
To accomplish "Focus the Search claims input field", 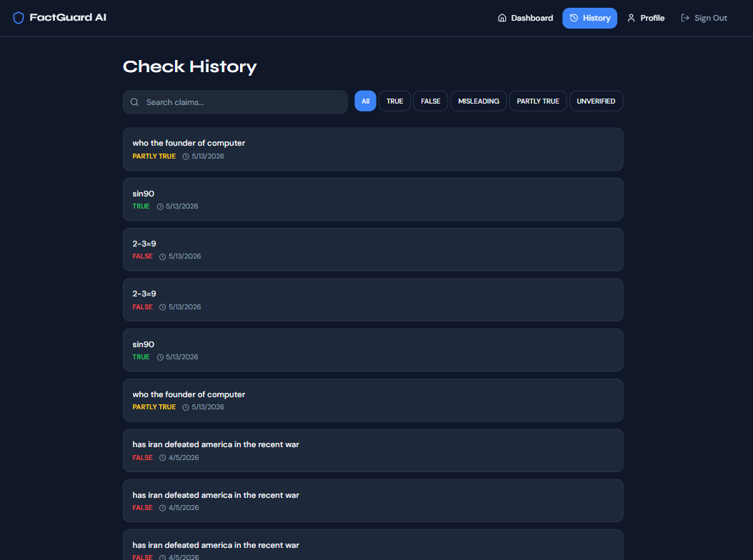I will (235, 102).
